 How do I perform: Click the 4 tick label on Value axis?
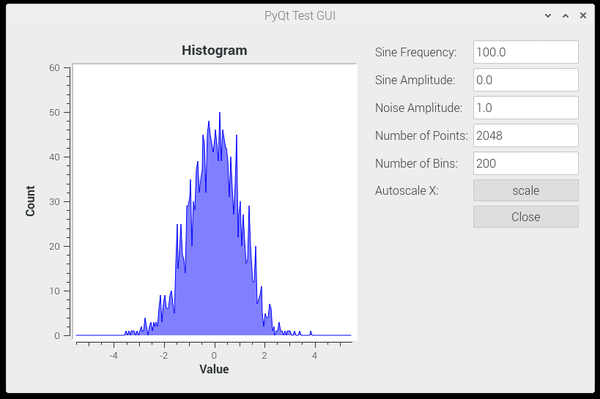click(315, 355)
